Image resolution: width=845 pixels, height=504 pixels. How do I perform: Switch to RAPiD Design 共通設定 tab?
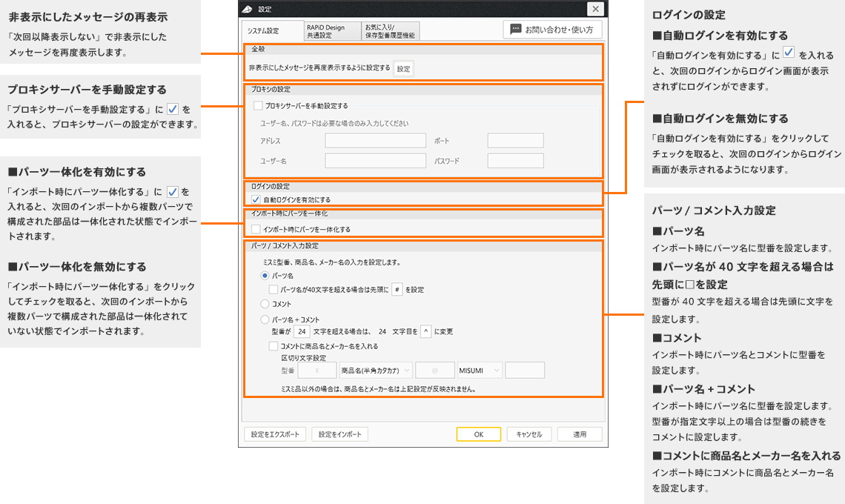coord(328,30)
